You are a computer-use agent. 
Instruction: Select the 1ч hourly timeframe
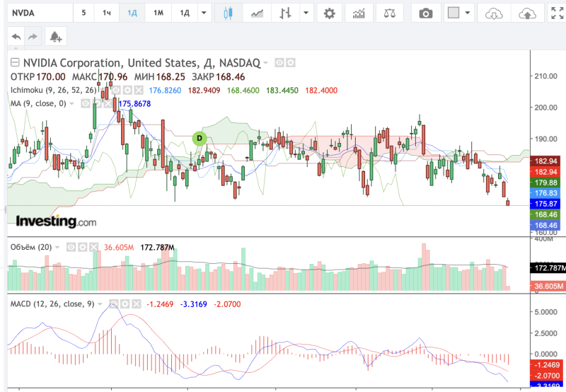pyautogui.click(x=106, y=13)
